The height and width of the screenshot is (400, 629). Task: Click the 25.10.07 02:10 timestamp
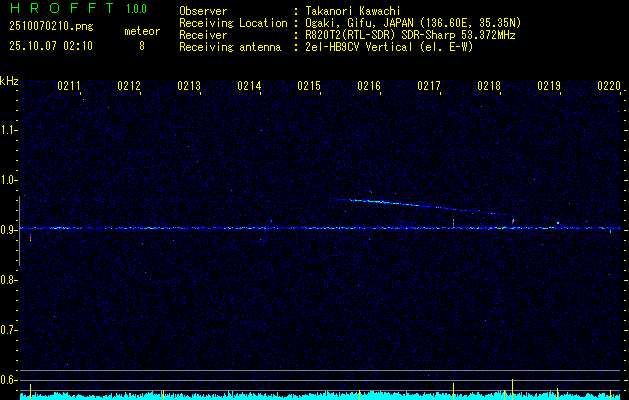(50, 46)
